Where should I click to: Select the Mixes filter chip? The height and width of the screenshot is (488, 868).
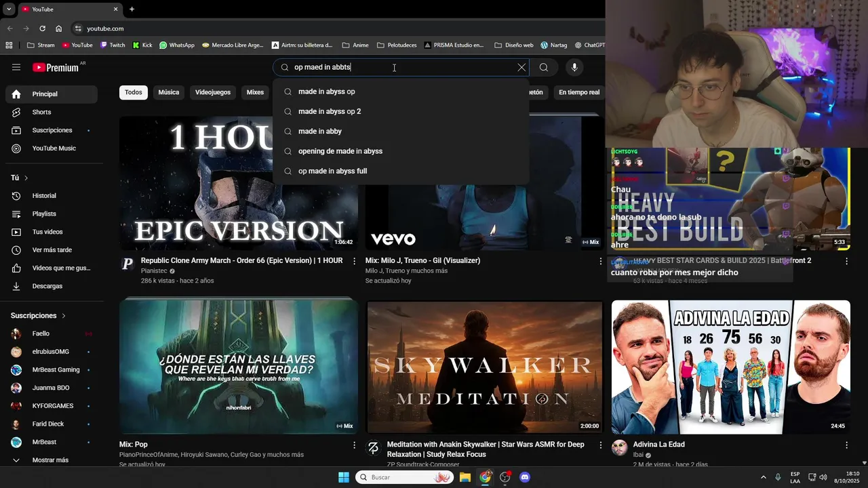255,92
